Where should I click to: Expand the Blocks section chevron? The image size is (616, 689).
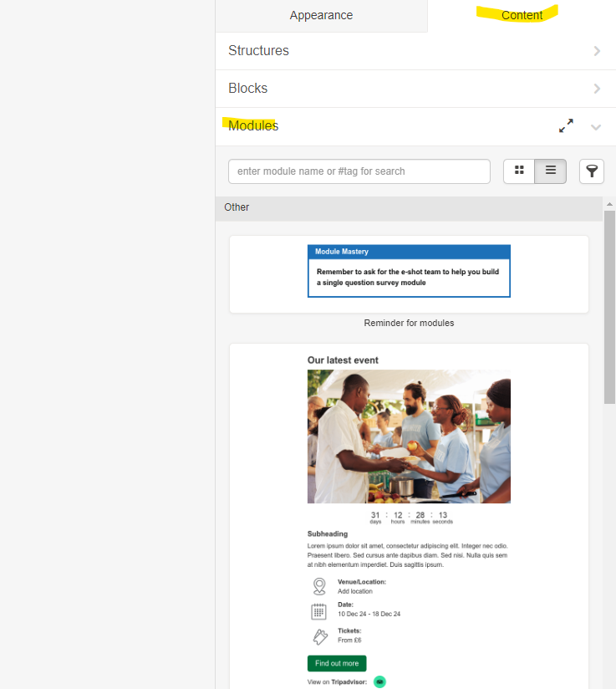596,89
